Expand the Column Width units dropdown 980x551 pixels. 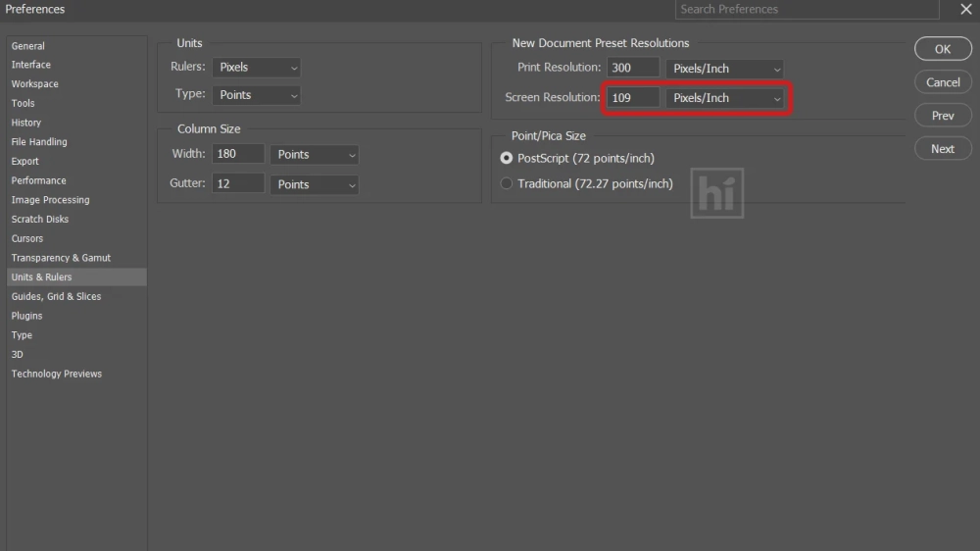tap(315, 155)
